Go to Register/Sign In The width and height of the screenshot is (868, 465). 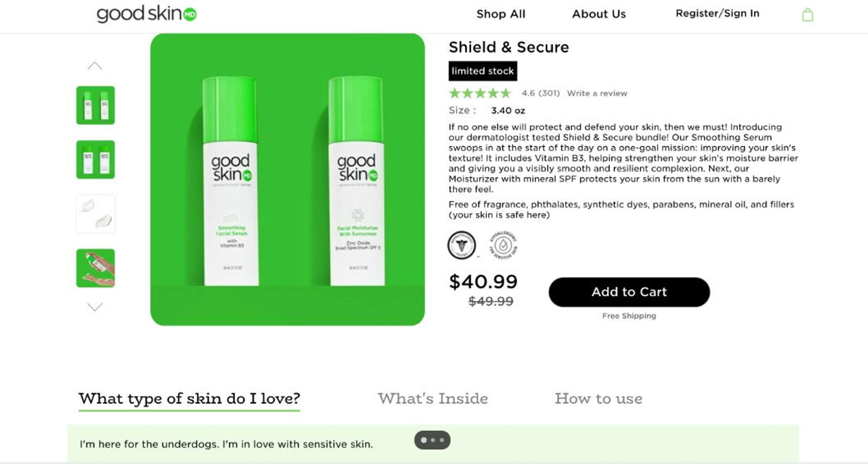[x=717, y=14]
